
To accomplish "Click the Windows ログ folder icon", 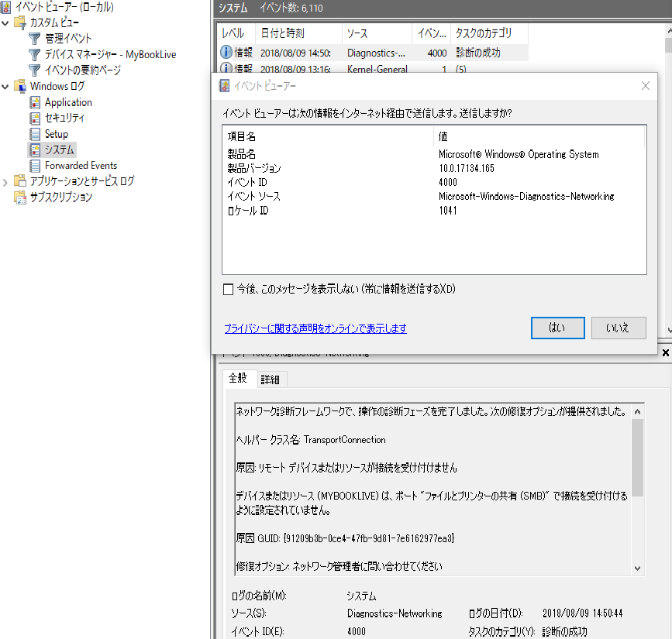I will point(20,86).
